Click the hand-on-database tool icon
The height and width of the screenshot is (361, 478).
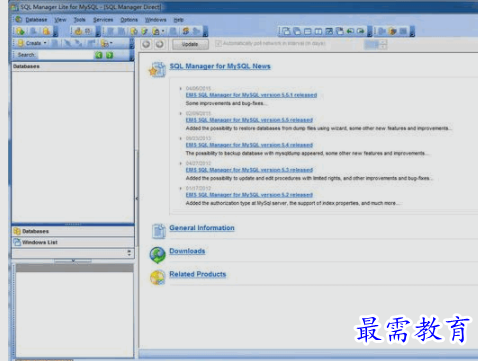point(78,31)
